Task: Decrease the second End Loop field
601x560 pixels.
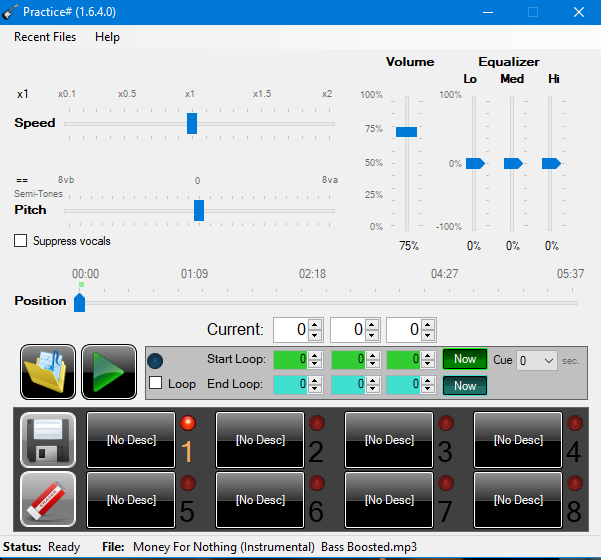Action: point(372,389)
